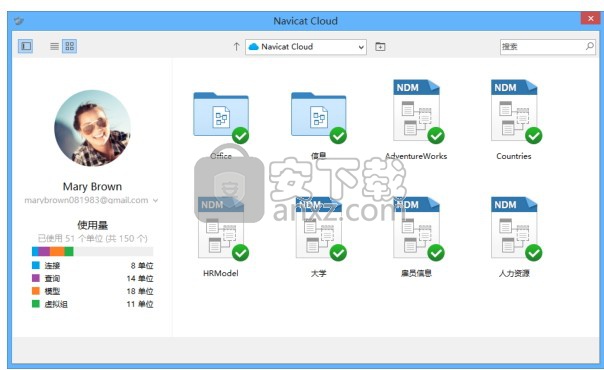Screen dimensions: 604x370
Task: Click Mary Brown's profile avatar
Action: coord(92,128)
